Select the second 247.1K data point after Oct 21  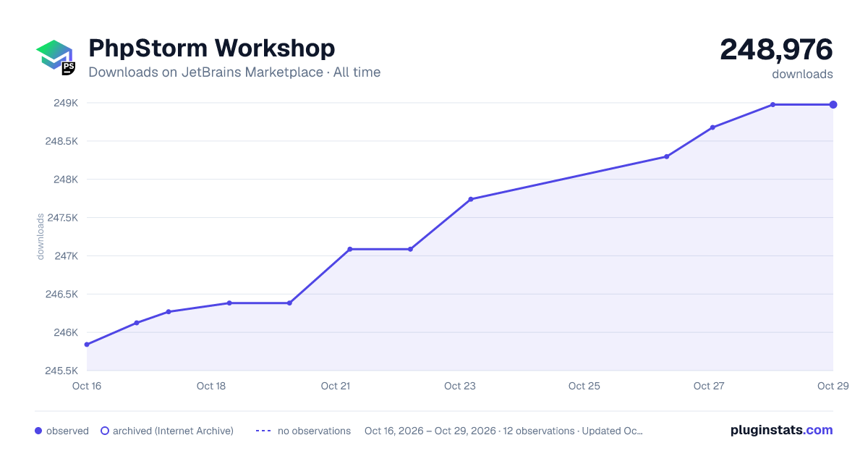pyautogui.click(x=410, y=249)
